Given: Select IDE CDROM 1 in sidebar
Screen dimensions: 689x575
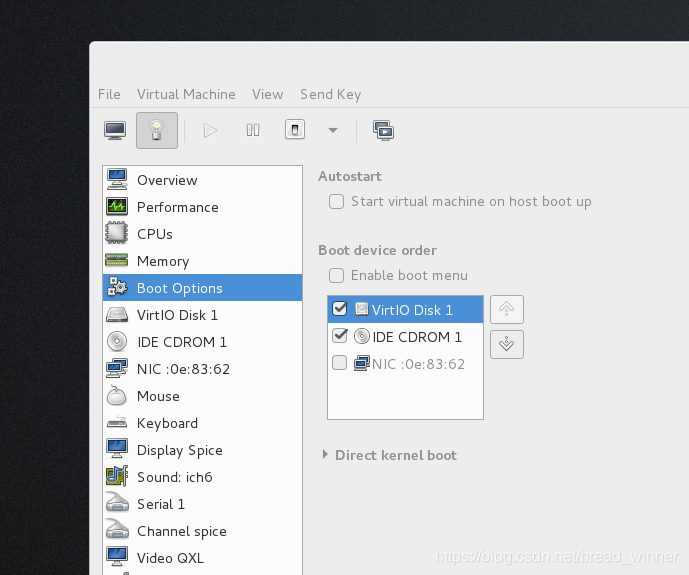Looking at the screenshot, I should tap(203, 342).
